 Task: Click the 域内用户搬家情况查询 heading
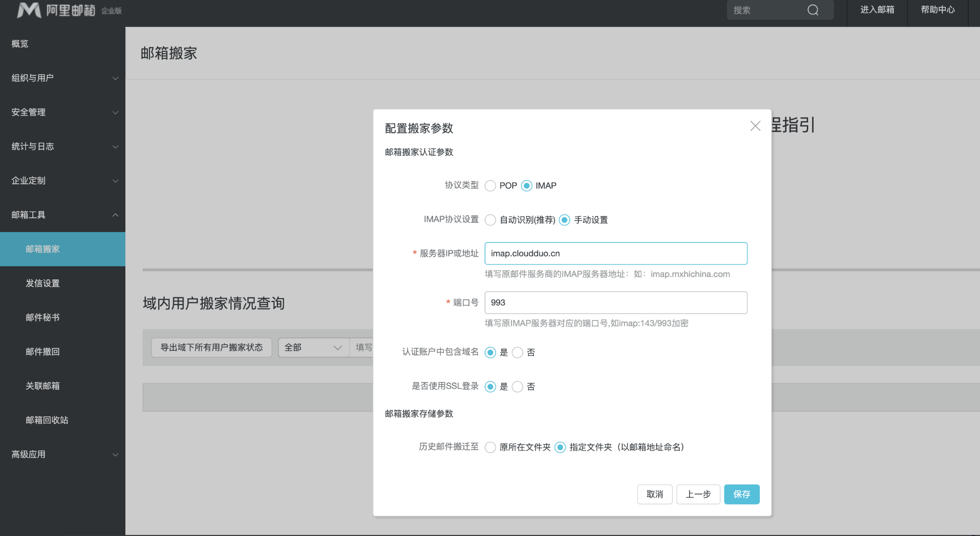(214, 304)
